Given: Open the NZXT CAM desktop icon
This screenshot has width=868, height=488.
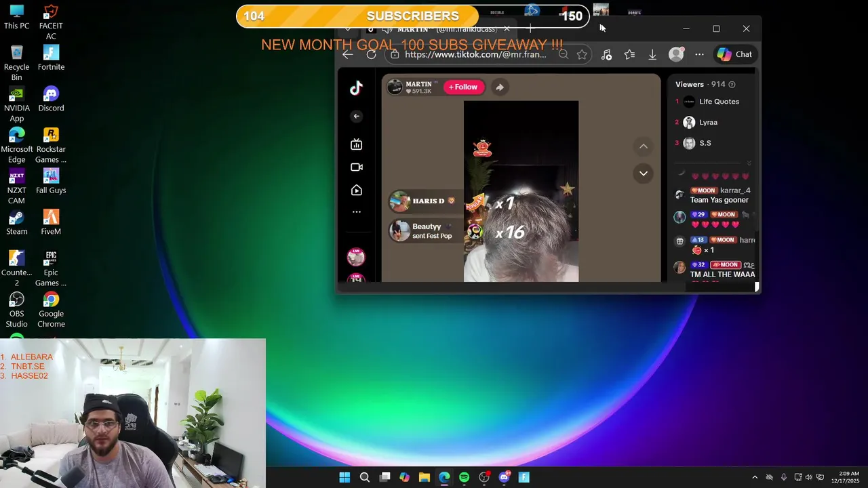Looking at the screenshot, I should tap(16, 187).
